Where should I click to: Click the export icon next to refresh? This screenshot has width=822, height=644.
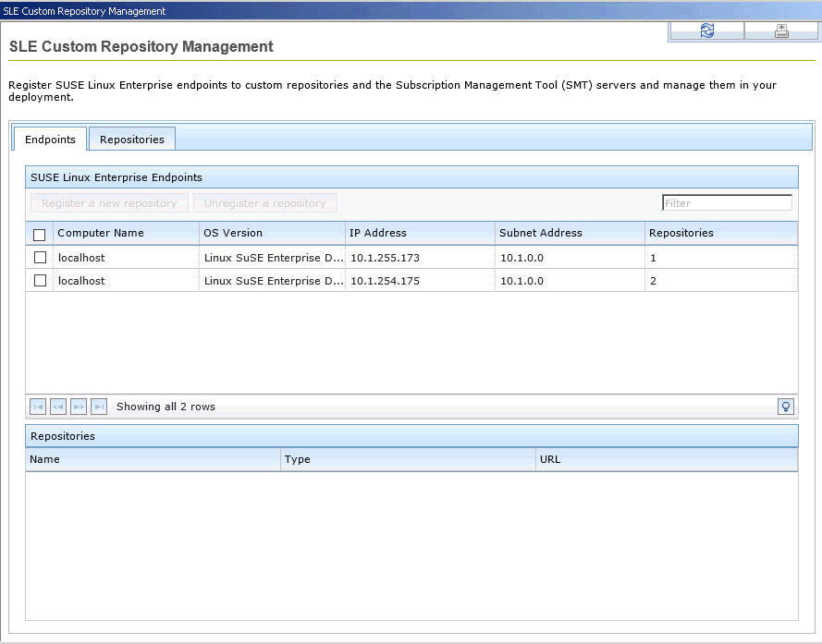781,30
